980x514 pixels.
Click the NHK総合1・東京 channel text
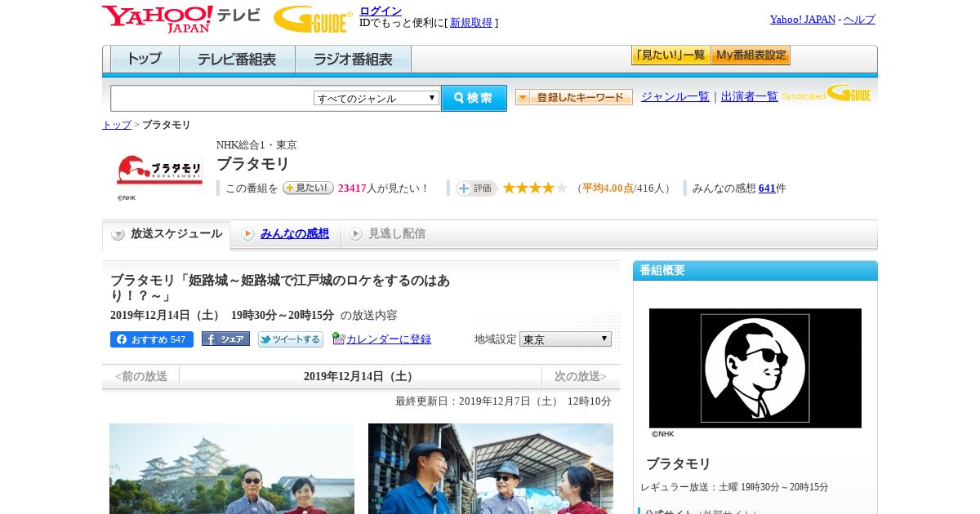coord(256,144)
